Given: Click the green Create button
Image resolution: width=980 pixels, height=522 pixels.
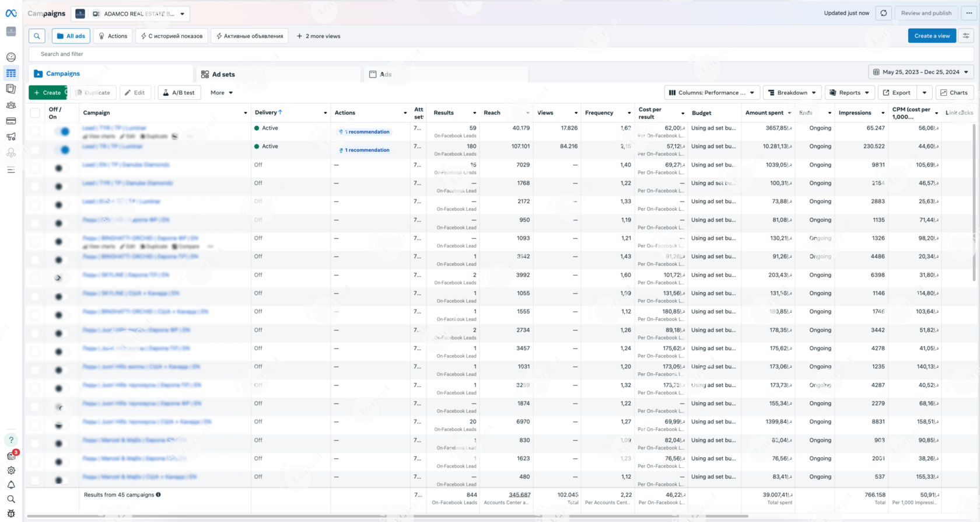Looking at the screenshot, I should [x=47, y=93].
